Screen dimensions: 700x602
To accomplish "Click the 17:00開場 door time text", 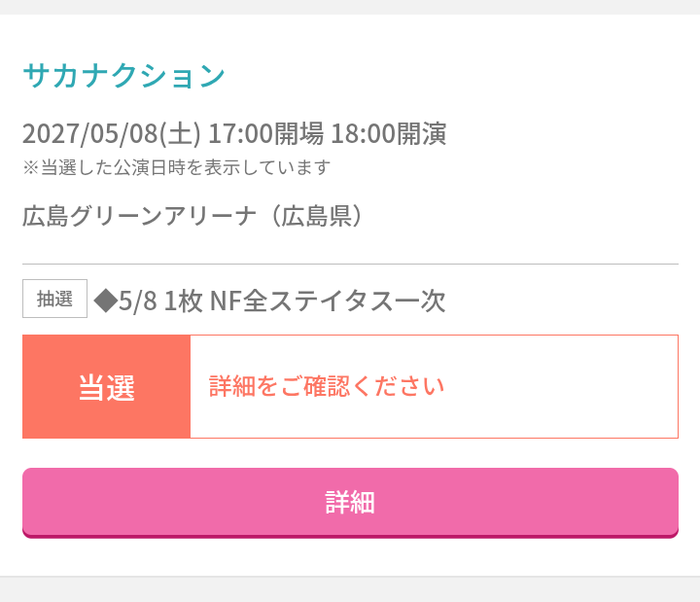I will click(x=266, y=133).
